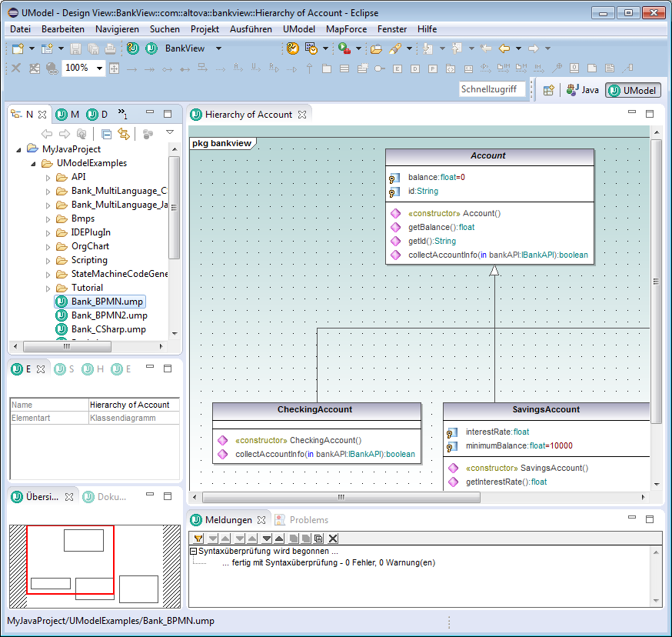Clear messages with the X icon
Screen dimensions: 672x637
[x=333, y=539]
